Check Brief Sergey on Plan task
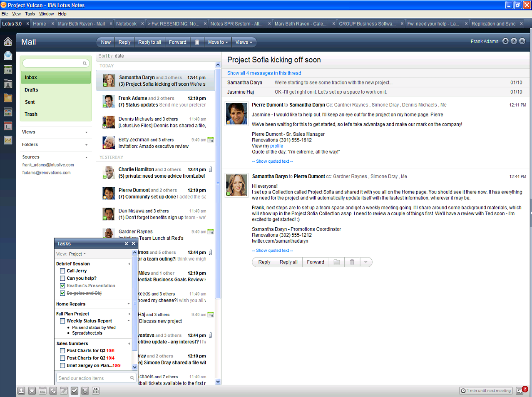The height and width of the screenshot is (397, 532). [62, 365]
